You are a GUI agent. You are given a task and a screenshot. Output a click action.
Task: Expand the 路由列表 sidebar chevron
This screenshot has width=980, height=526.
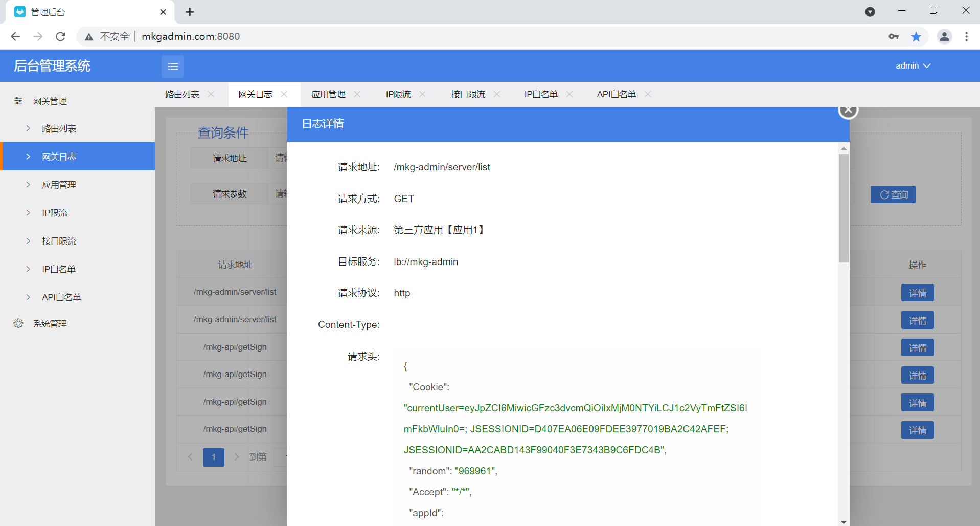(28, 128)
